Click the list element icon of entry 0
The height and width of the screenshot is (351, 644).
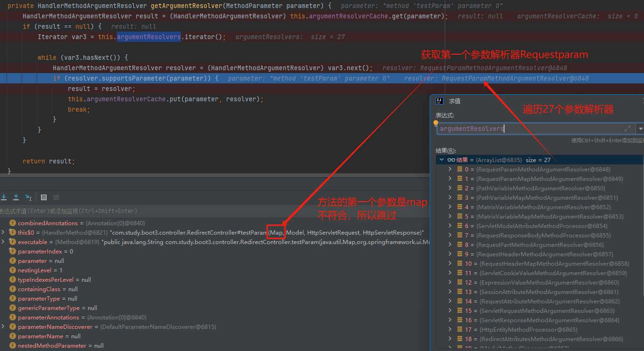pyautogui.click(x=460, y=169)
